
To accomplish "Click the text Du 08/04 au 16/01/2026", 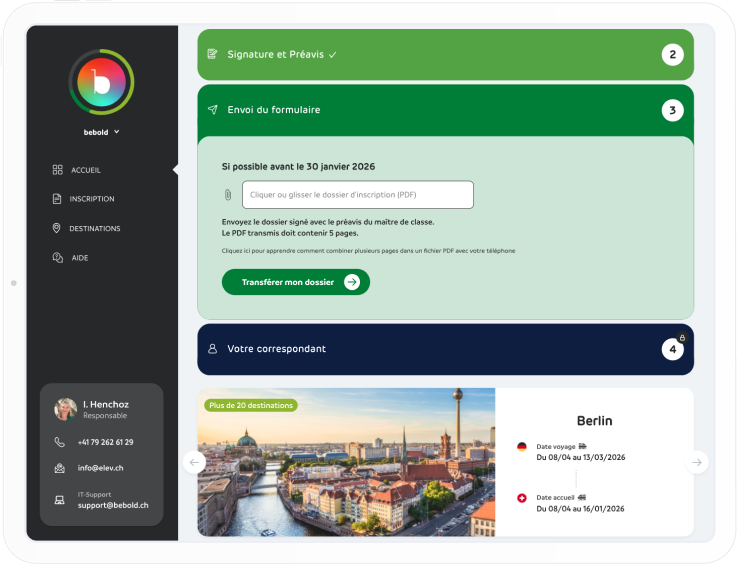I will click(x=580, y=509).
